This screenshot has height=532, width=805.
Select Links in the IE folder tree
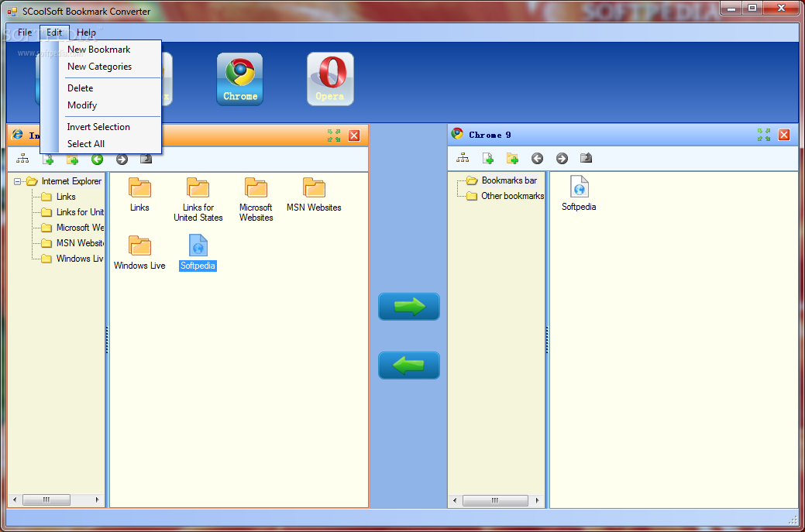(x=66, y=197)
